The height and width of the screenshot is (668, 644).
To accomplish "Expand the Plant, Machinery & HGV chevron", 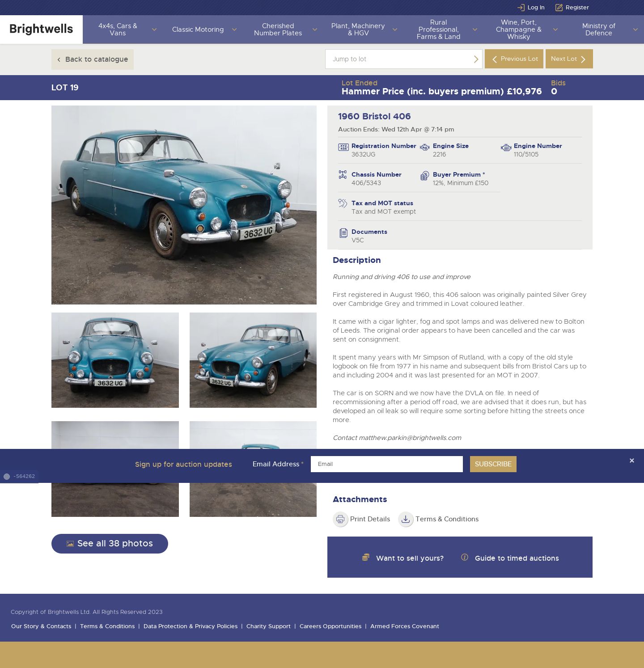I will 394,30.
